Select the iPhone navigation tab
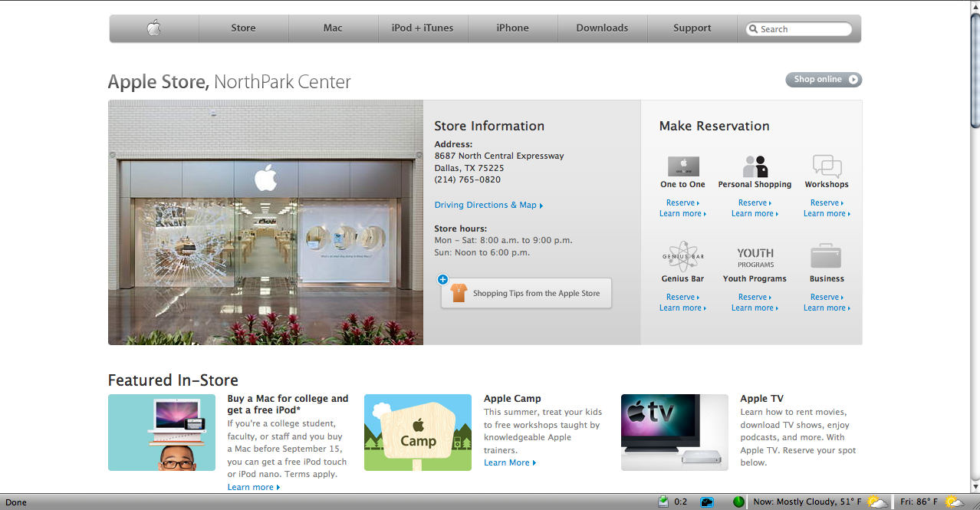 (512, 28)
